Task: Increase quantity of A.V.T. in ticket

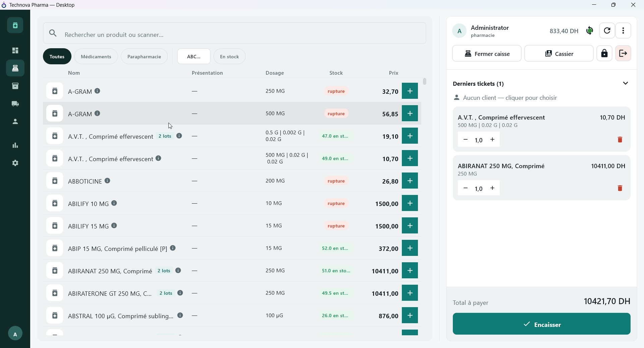Action: [492, 140]
